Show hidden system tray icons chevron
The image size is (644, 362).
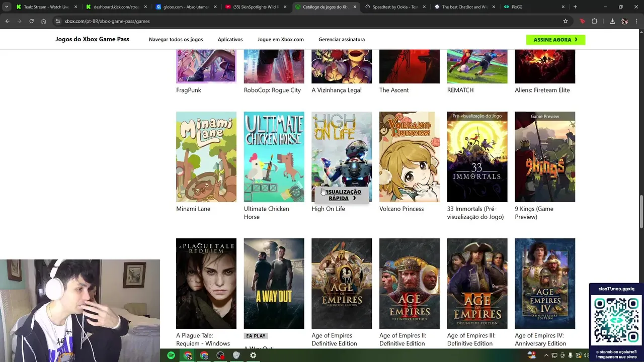[x=546, y=355]
